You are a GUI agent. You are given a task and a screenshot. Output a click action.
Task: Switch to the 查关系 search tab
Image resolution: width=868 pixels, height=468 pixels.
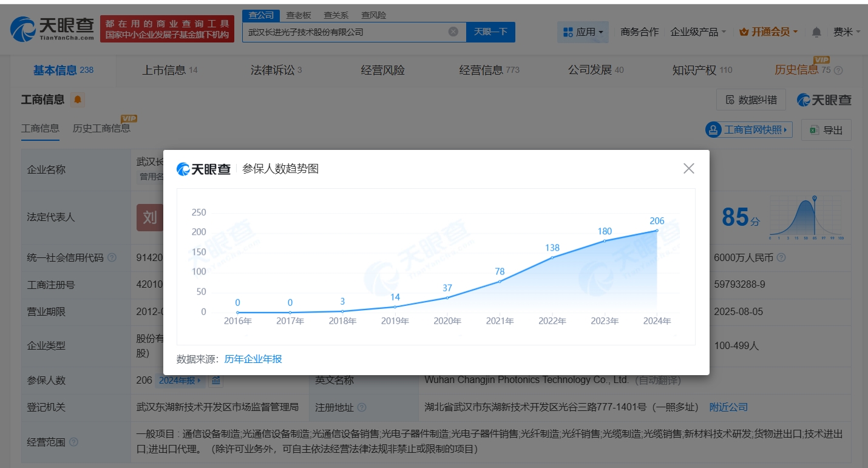[336, 15]
